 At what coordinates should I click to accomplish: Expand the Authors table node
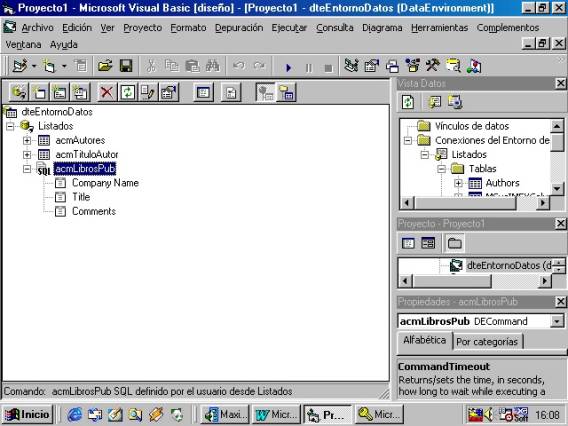coord(458,183)
